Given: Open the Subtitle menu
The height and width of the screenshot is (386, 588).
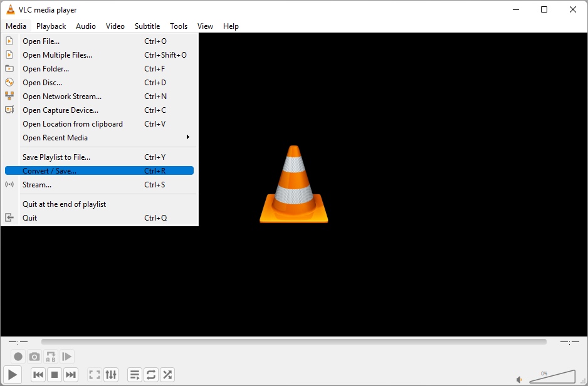Looking at the screenshot, I should 147,26.
